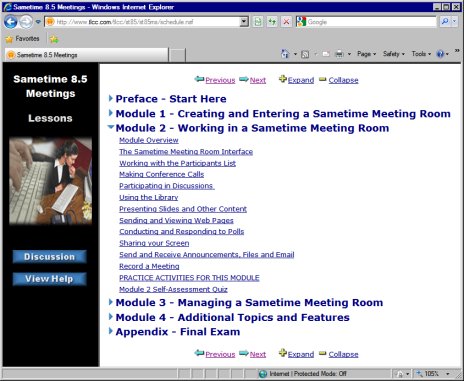464x381 pixels.
Task: Open Using the Library lesson
Action: click(148, 197)
